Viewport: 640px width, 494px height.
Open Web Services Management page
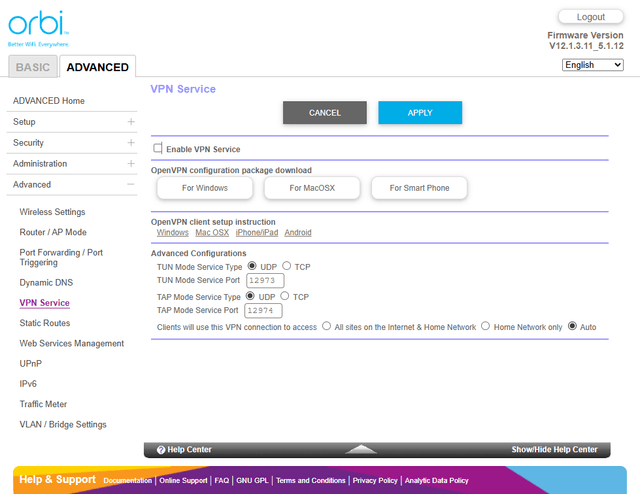(71, 343)
